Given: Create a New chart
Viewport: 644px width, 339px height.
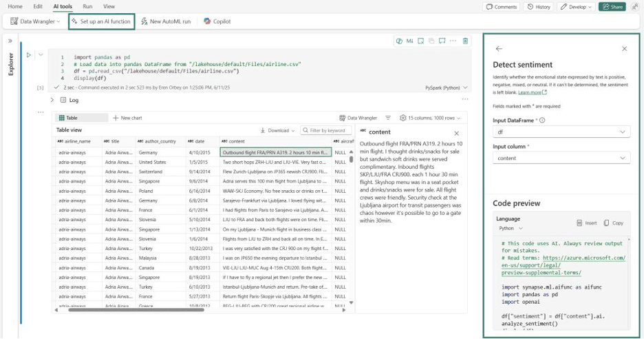Looking at the screenshot, I should [127, 118].
